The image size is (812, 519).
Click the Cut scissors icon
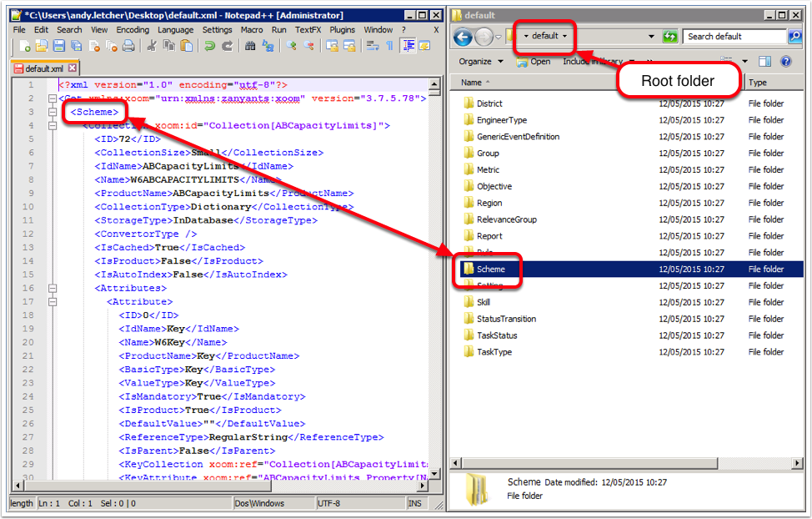tap(153, 47)
